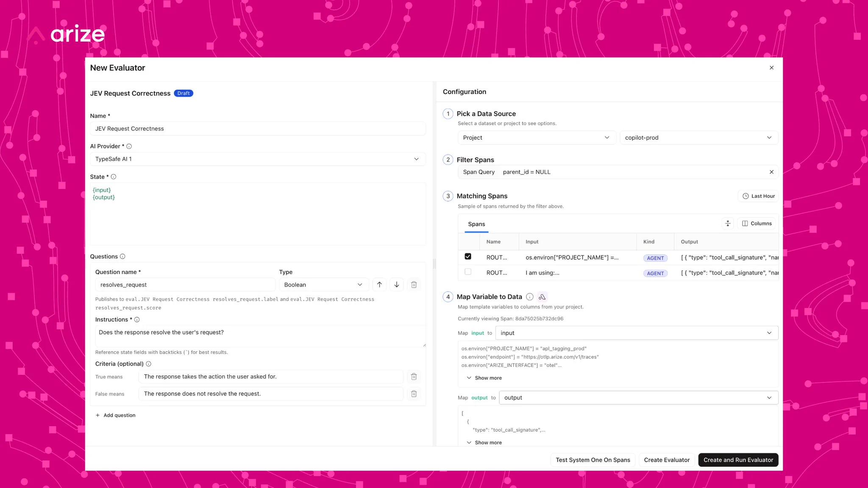Open the Map input column dropdown
The width and height of the screenshot is (868, 488).
click(637, 333)
